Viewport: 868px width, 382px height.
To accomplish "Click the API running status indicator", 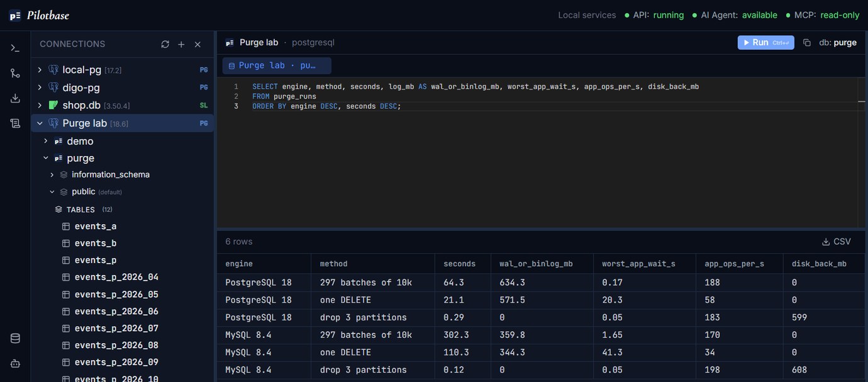I will point(654,15).
